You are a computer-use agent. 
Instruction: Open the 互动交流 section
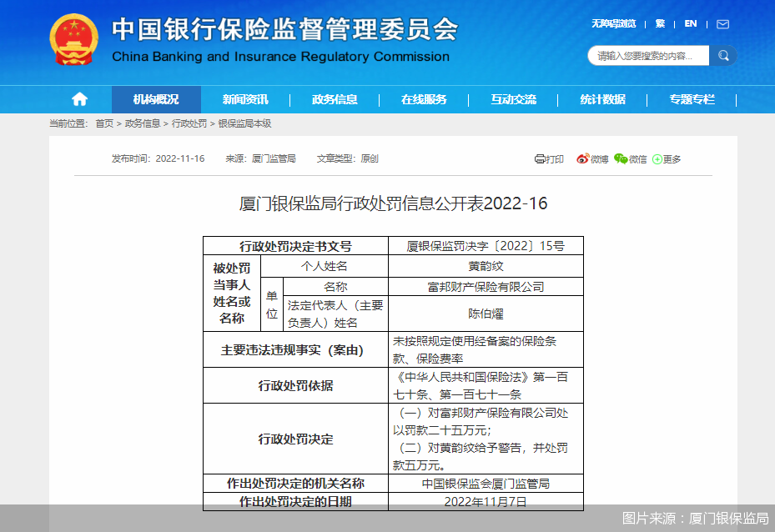(x=516, y=98)
